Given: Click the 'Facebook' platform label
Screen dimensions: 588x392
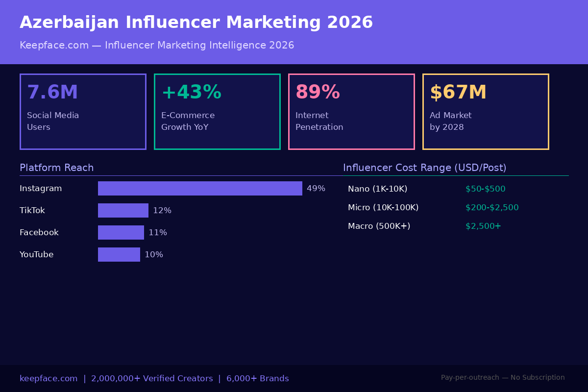Looking at the screenshot, I should point(39,233).
